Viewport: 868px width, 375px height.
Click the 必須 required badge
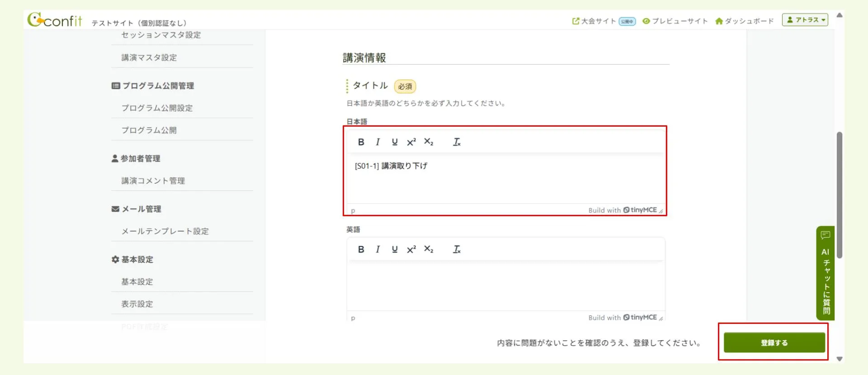click(x=405, y=86)
